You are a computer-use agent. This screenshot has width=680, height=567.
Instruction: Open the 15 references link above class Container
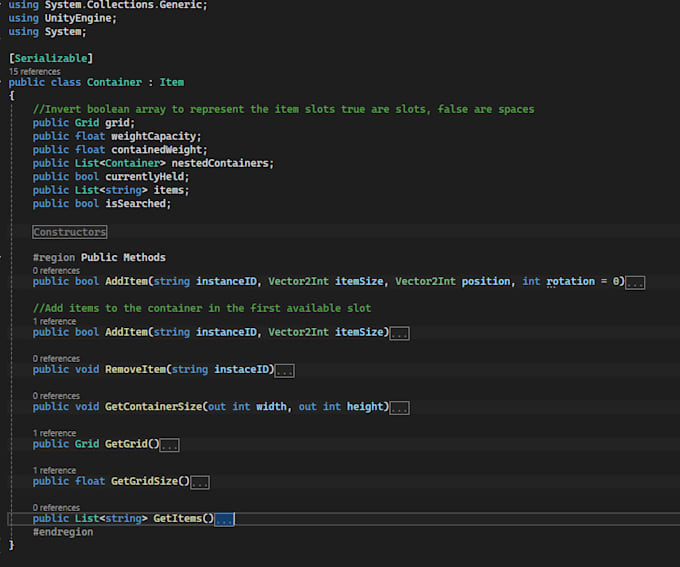[36, 72]
